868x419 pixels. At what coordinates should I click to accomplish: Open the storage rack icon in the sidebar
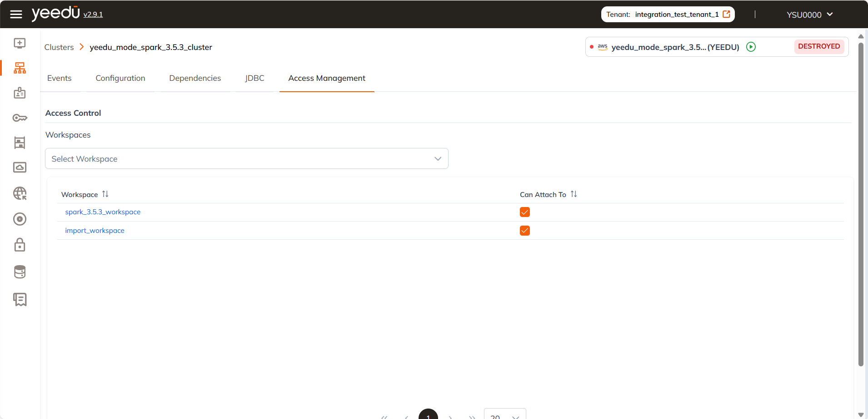pos(19,142)
